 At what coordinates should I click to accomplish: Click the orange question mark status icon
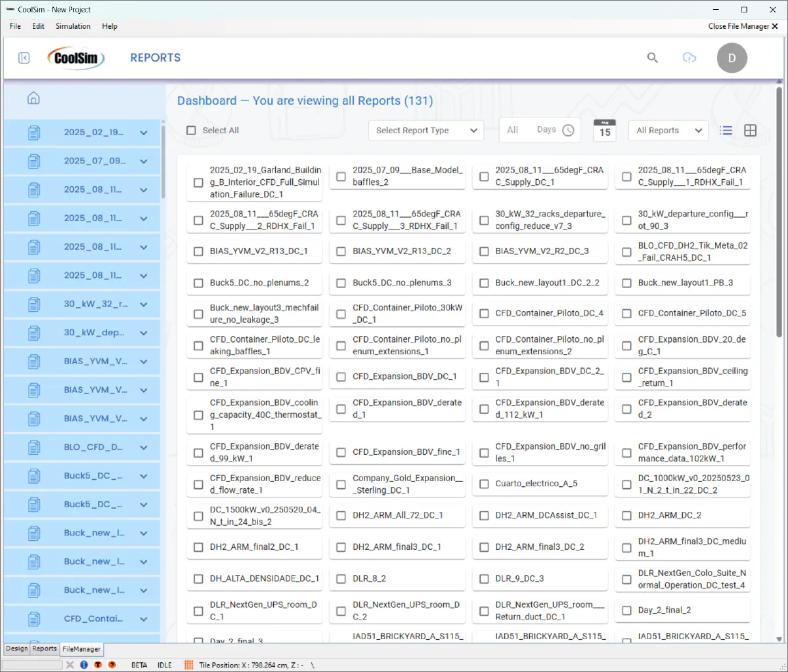tap(112, 665)
